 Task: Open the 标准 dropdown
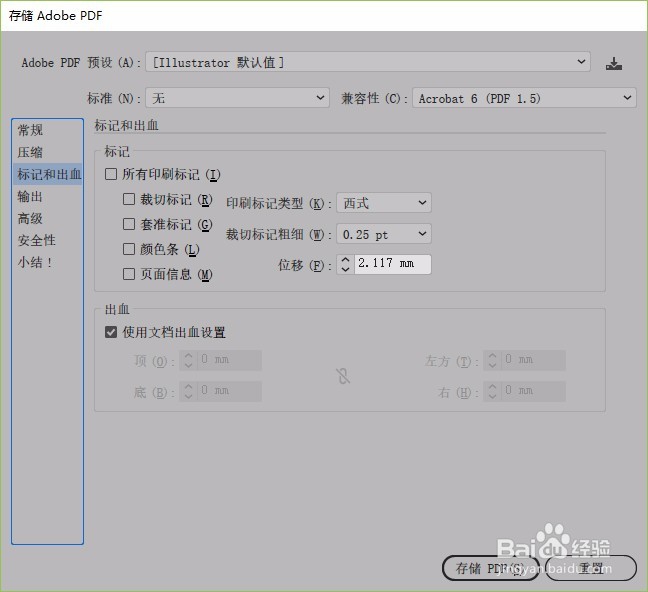pos(237,98)
